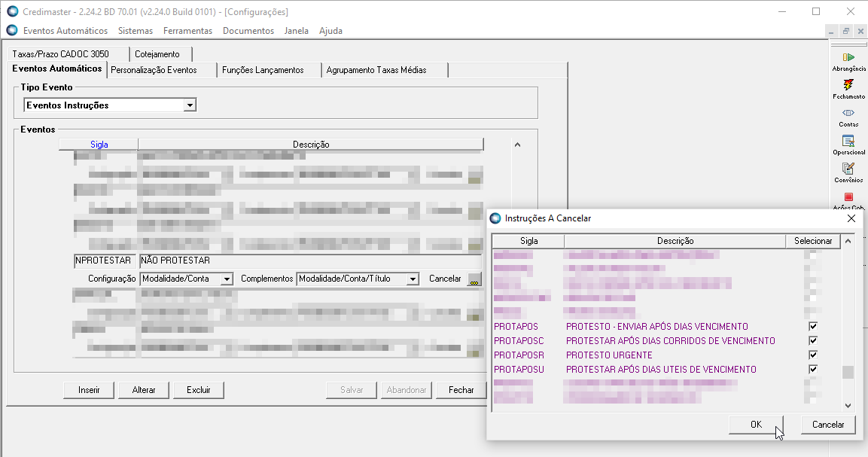Switch to Personalização Eventos tab
This screenshot has width=868, height=457.
[x=160, y=70]
